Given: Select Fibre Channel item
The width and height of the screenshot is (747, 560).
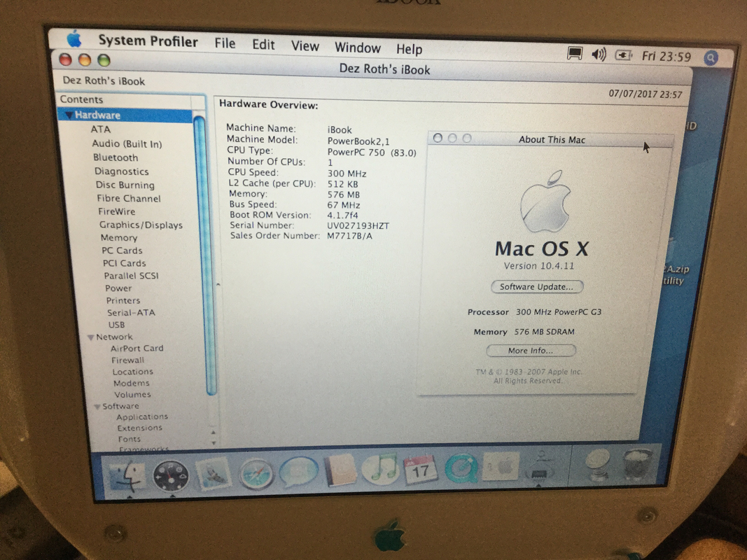Looking at the screenshot, I should [x=129, y=198].
